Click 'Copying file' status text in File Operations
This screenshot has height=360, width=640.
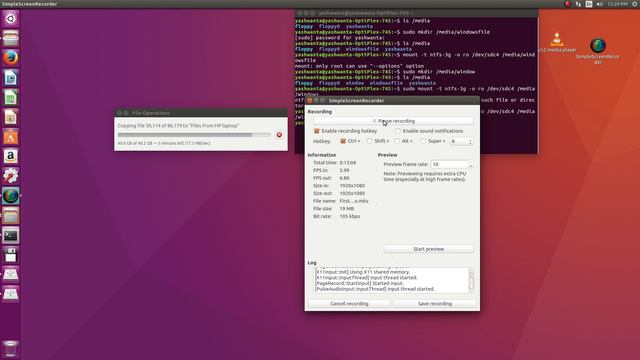[178, 126]
